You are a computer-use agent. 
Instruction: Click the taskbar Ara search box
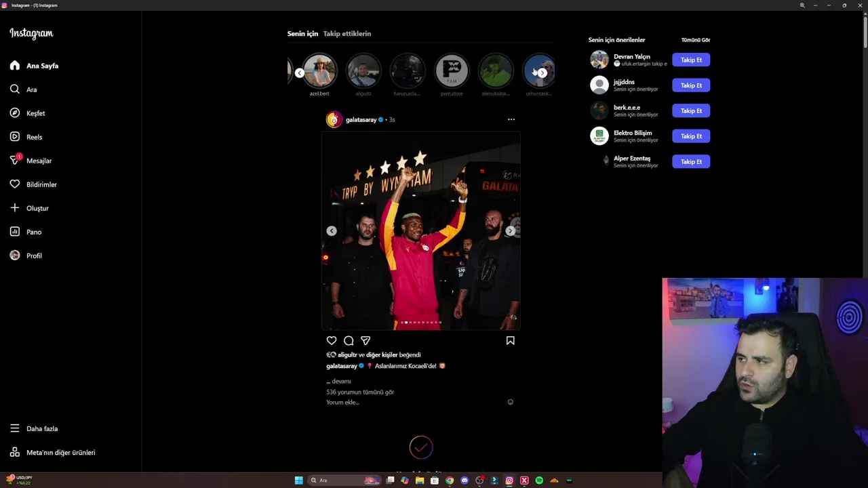click(x=344, y=481)
